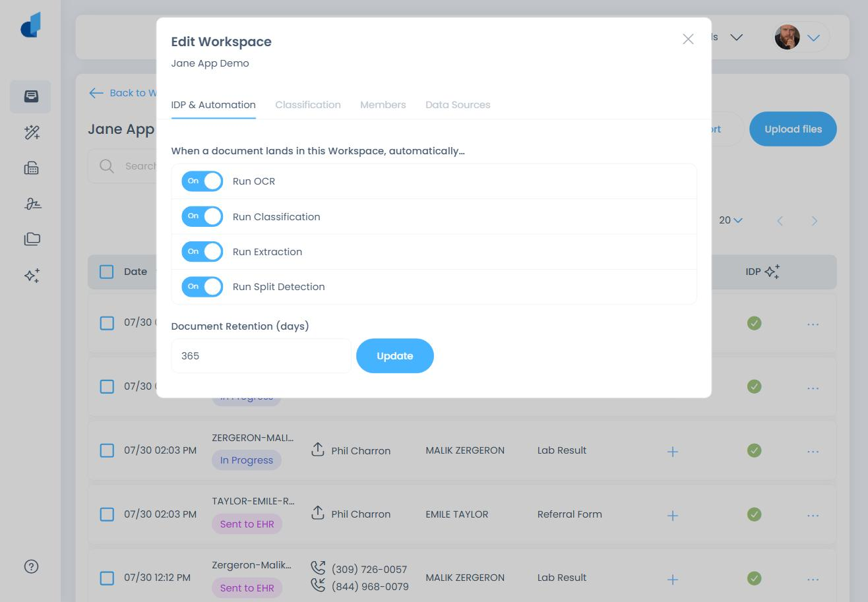Open the page size 20 dropdown
This screenshot has height=602, width=868.
click(731, 220)
